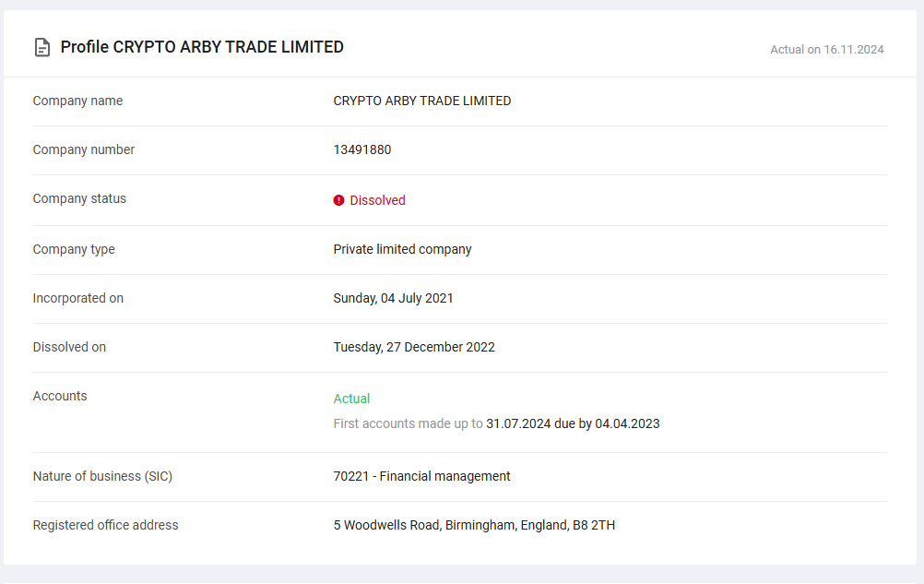Click the Actual on 16.11.2024 timestamp

coord(826,50)
